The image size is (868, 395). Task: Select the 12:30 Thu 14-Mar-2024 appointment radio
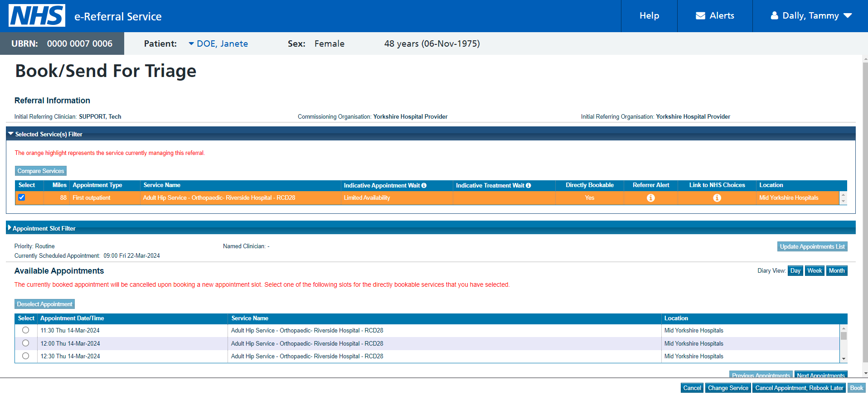25,356
